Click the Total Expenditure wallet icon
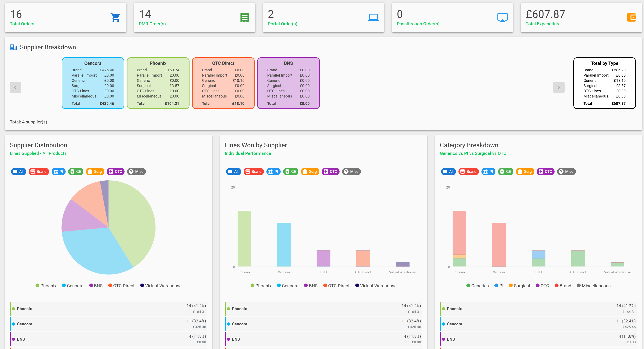 (x=631, y=17)
